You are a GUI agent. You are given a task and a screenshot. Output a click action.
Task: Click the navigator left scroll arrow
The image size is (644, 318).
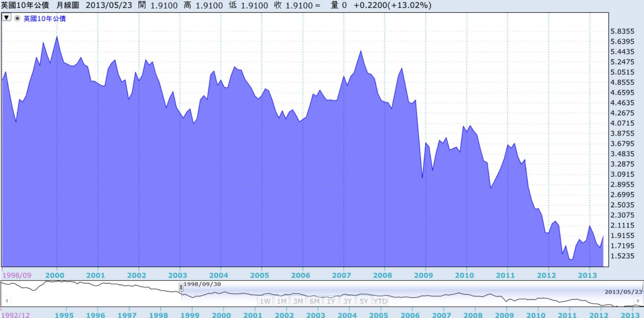coord(7,300)
